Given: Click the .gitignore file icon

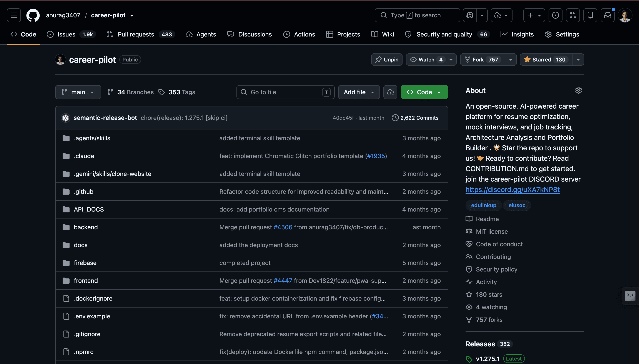Looking at the screenshot, I should click(x=66, y=334).
